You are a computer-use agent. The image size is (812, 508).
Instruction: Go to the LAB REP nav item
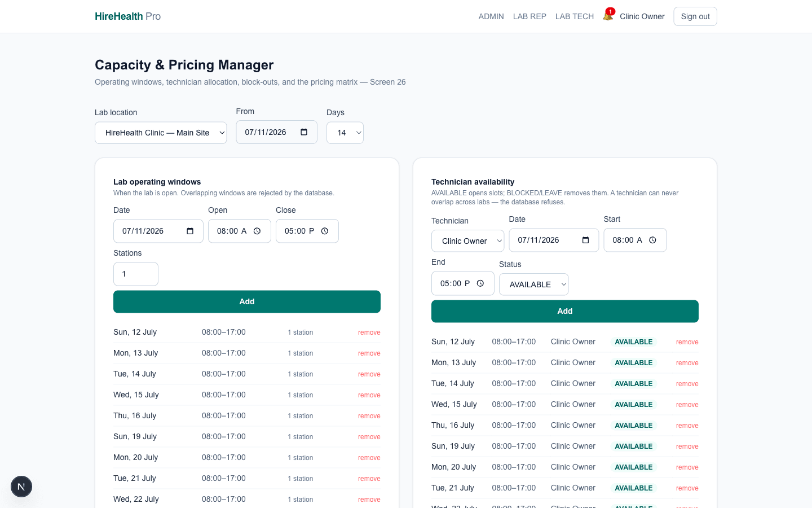529,16
